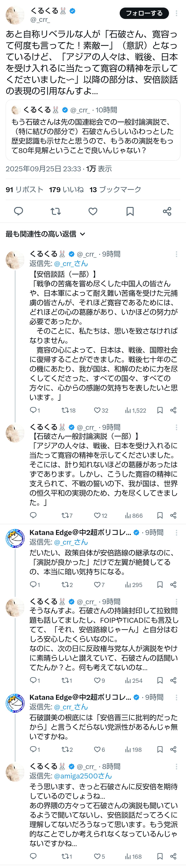Open three-dot menu on first Katana Edge reply
186x868 pixels.
coord(176,533)
